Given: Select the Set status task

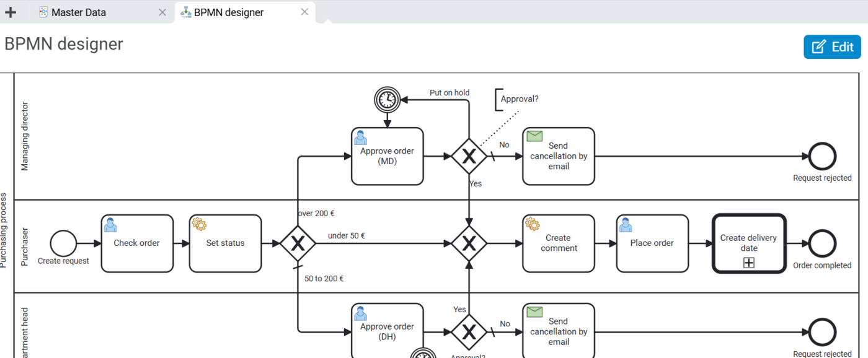Looking at the screenshot, I should [225, 243].
